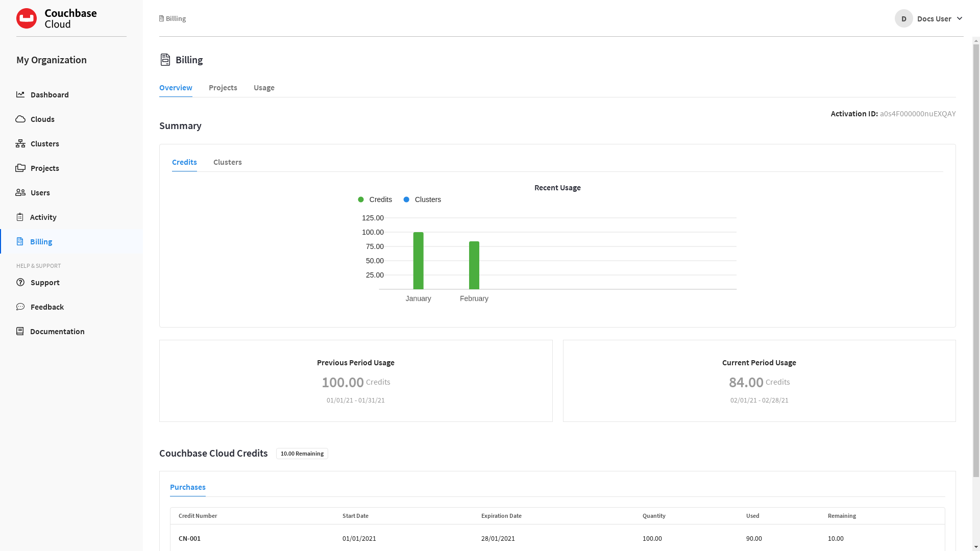Screen dimensions: 980x551
Task: Select the Clusters summary tab
Action: (x=227, y=162)
